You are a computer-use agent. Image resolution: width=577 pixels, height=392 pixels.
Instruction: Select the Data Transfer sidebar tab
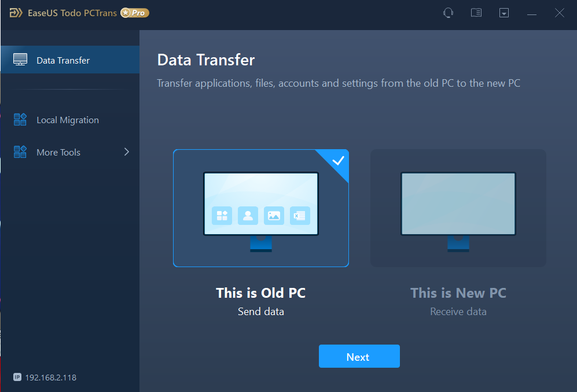(70, 60)
